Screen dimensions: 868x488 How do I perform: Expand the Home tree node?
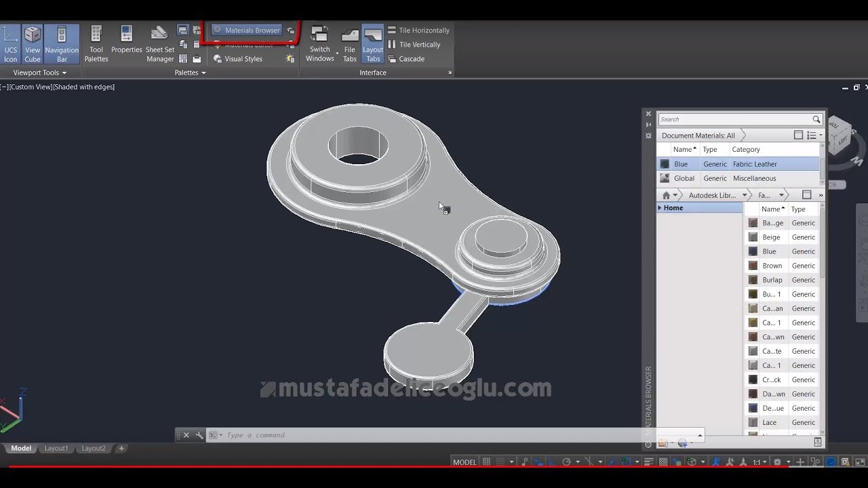pyautogui.click(x=660, y=208)
